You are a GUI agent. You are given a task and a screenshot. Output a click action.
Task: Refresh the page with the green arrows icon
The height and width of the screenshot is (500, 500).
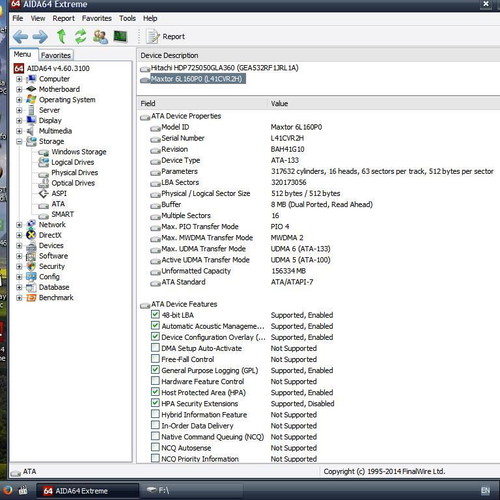click(80, 36)
